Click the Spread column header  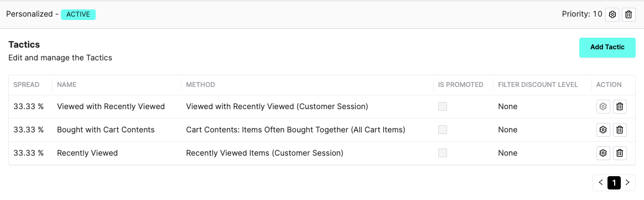coord(27,85)
